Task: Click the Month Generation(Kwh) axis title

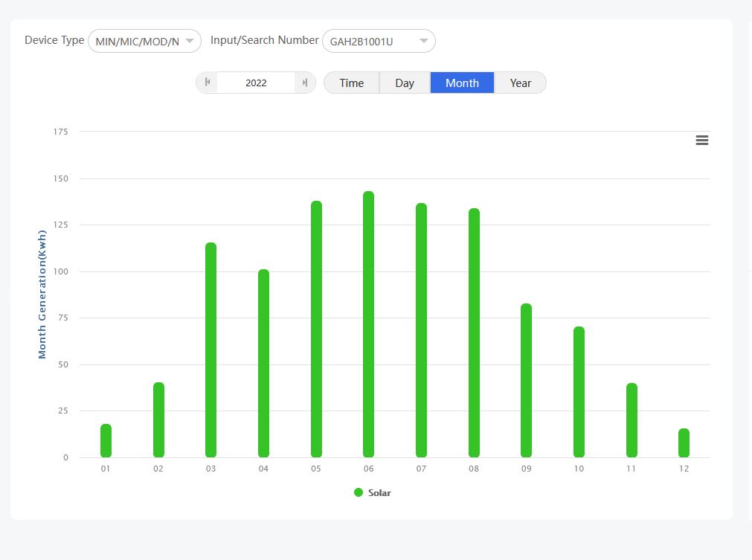Action: coord(42,295)
